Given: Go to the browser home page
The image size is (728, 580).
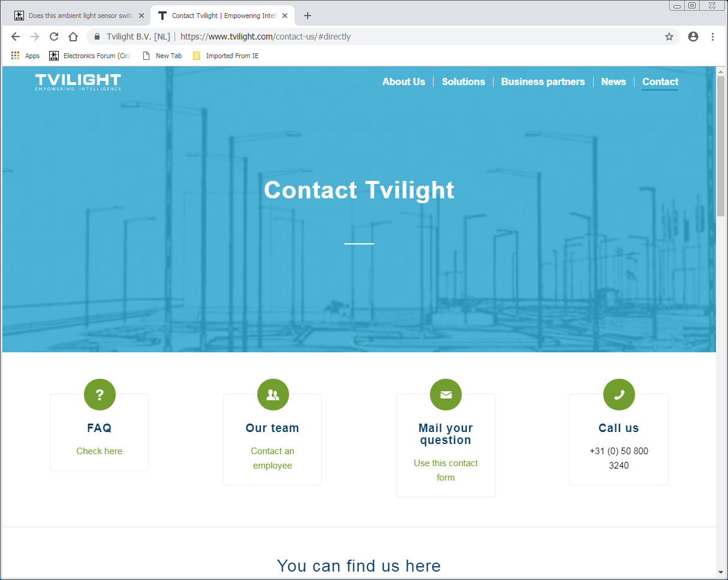Looking at the screenshot, I should 73,37.
